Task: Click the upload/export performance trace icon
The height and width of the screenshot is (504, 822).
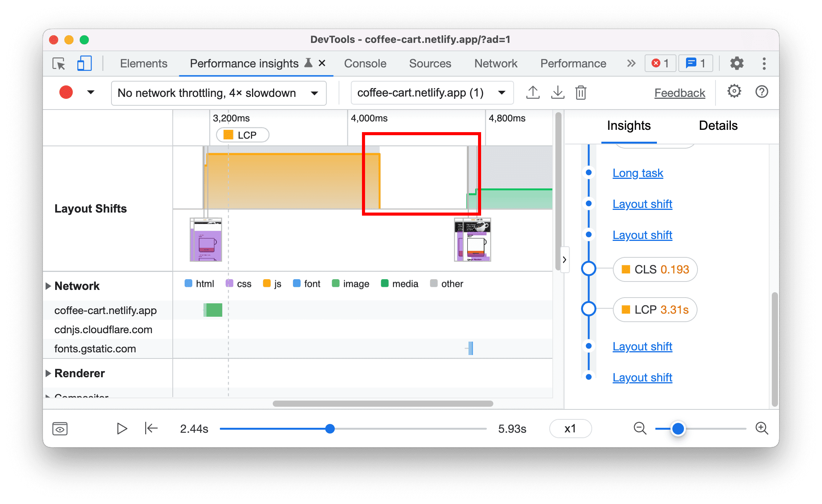Action: pyautogui.click(x=532, y=92)
